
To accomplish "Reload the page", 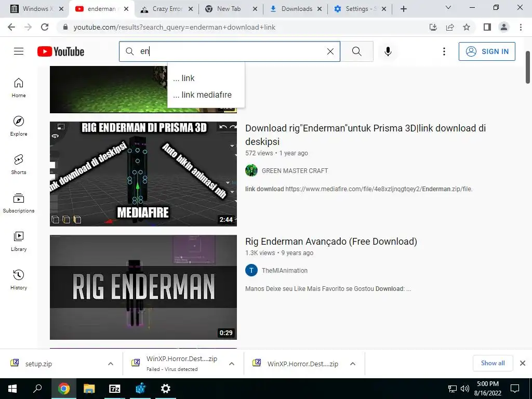I will coord(45,27).
